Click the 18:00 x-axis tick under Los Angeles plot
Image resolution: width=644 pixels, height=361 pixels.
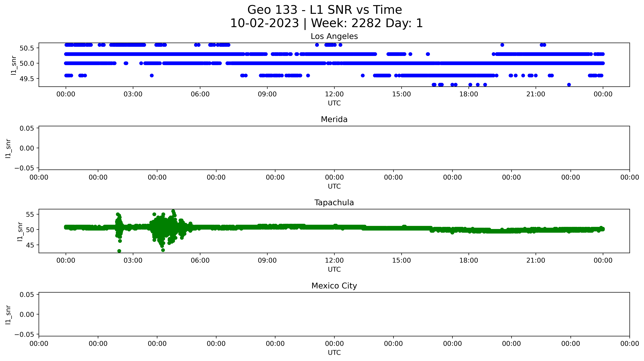(x=469, y=94)
